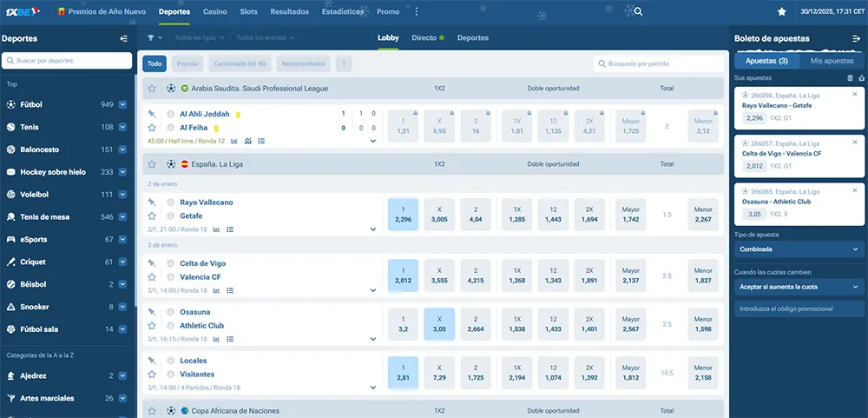The width and height of the screenshot is (868, 418).
Task: Collapse the Boleto de apuestas panel
Action: tap(856, 39)
